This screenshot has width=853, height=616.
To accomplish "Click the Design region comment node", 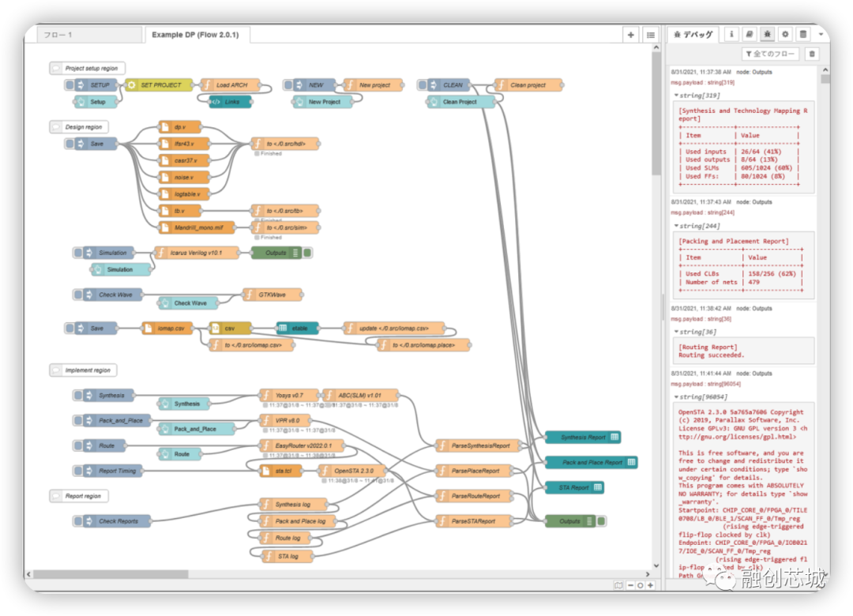I will click(79, 127).
